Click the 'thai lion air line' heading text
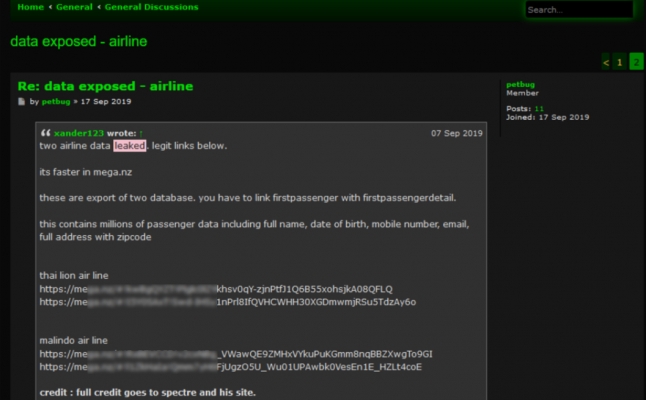646x400 pixels. pyautogui.click(x=74, y=276)
